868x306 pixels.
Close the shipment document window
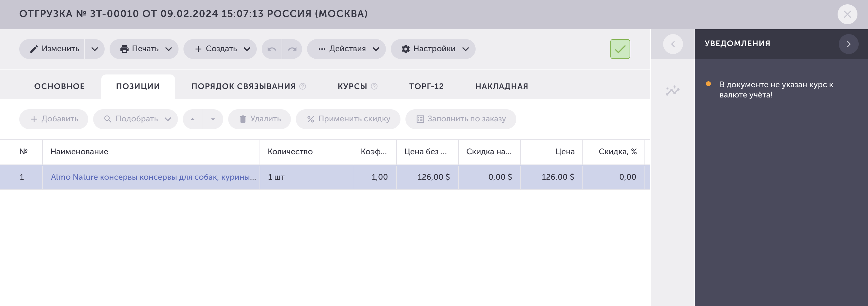click(847, 14)
